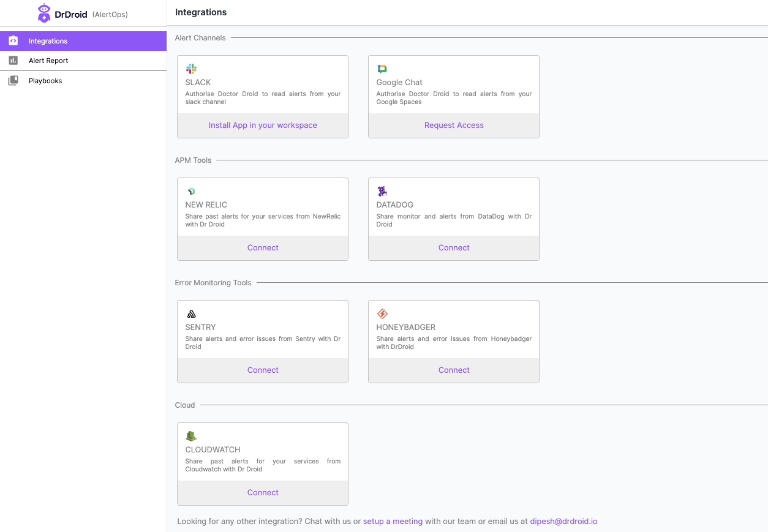Screen dimensions: 768x532
Task: Connect the Sentry integration
Action: pyautogui.click(x=263, y=370)
